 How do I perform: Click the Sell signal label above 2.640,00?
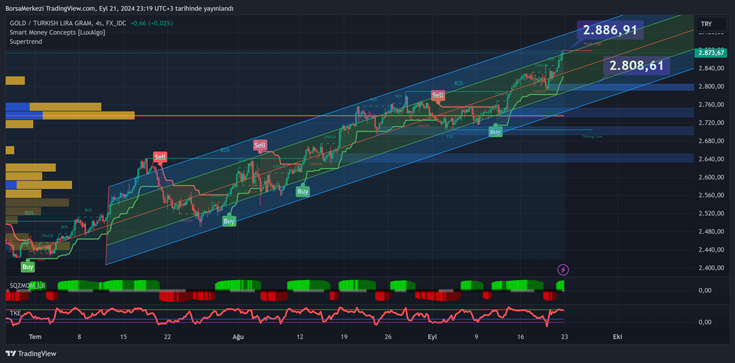(160, 157)
